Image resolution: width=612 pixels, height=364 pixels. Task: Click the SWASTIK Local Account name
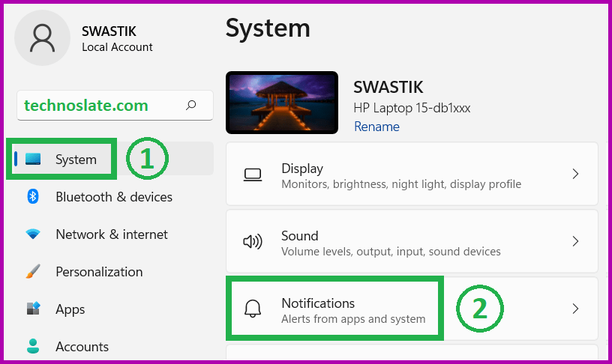click(x=109, y=31)
